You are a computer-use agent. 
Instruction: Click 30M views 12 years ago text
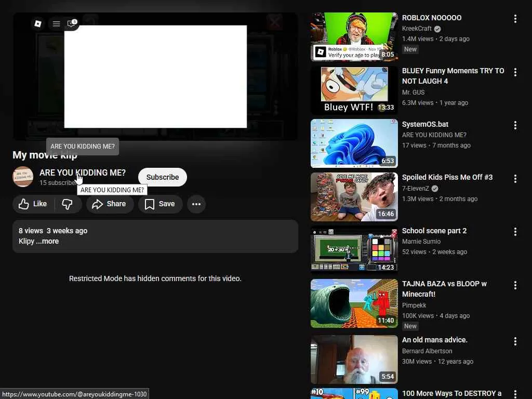(437, 362)
